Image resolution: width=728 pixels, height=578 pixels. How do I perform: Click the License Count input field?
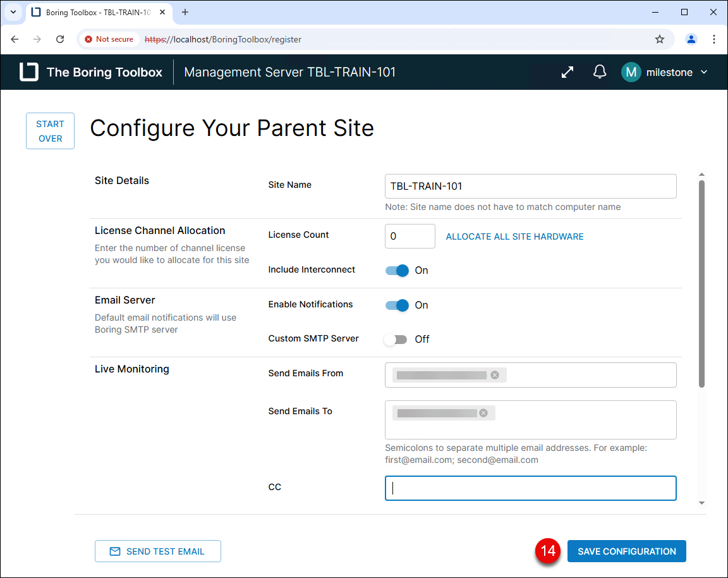(x=410, y=236)
